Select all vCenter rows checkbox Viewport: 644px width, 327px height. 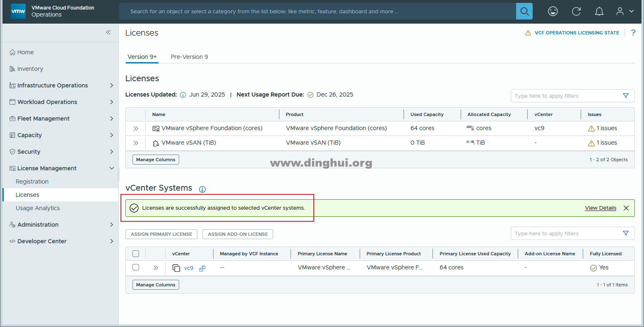pos(136,254)
